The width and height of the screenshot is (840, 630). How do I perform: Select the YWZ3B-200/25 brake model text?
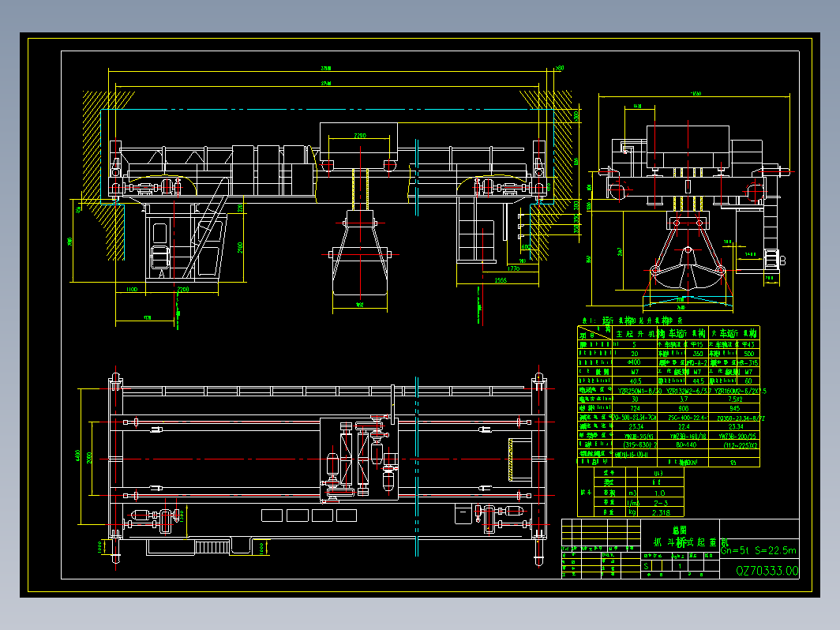point(737,436)
